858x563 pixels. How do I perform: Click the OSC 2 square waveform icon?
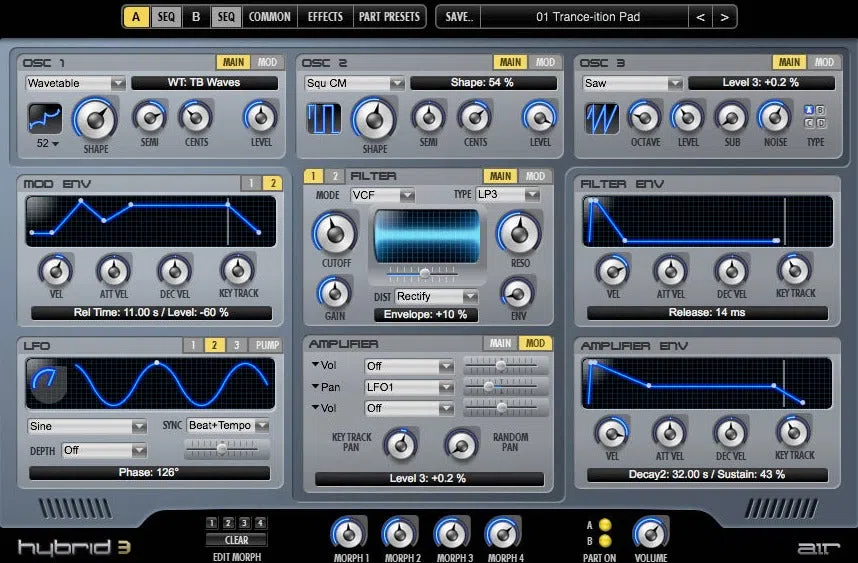click(323, 118)
